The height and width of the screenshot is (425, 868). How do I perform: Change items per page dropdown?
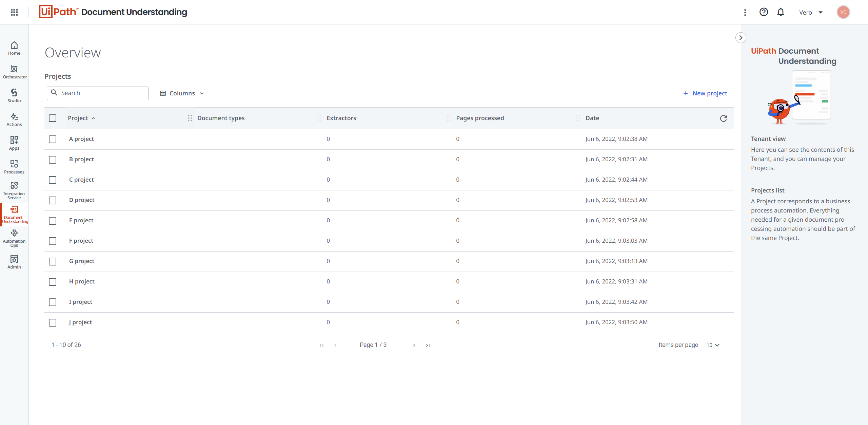coord(713,345)
